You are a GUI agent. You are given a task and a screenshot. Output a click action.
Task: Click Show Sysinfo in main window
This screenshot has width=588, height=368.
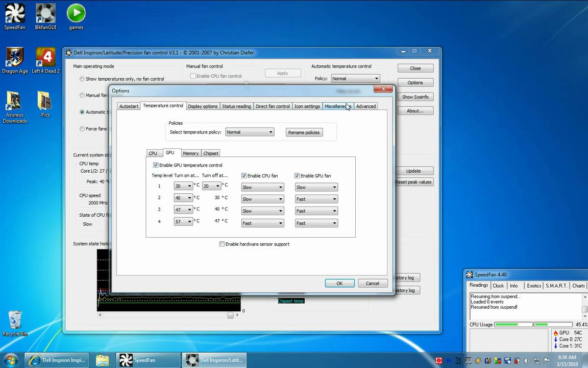click(x=415, y=97)
